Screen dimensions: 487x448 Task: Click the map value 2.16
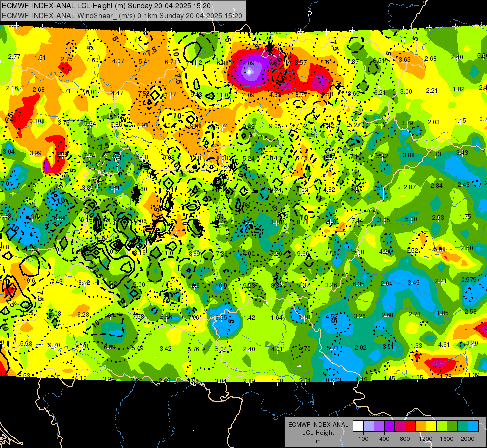pos(12,88)
